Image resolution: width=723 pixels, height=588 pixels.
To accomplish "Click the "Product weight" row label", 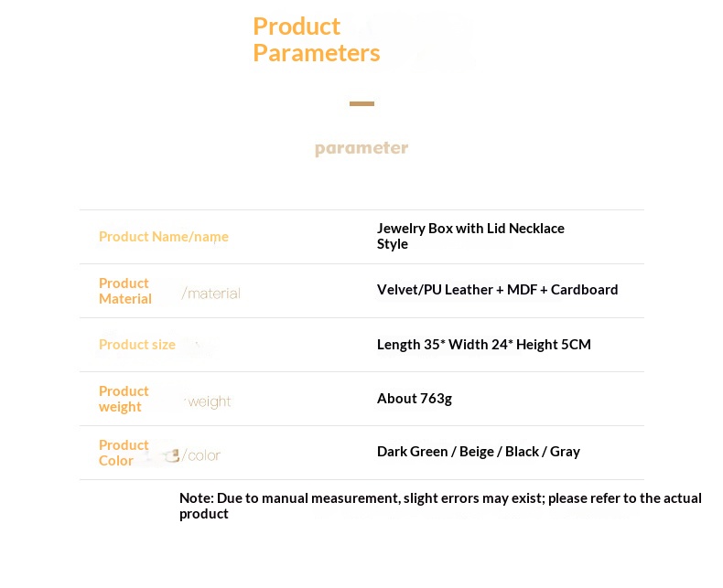I will [x=124, y=399].
